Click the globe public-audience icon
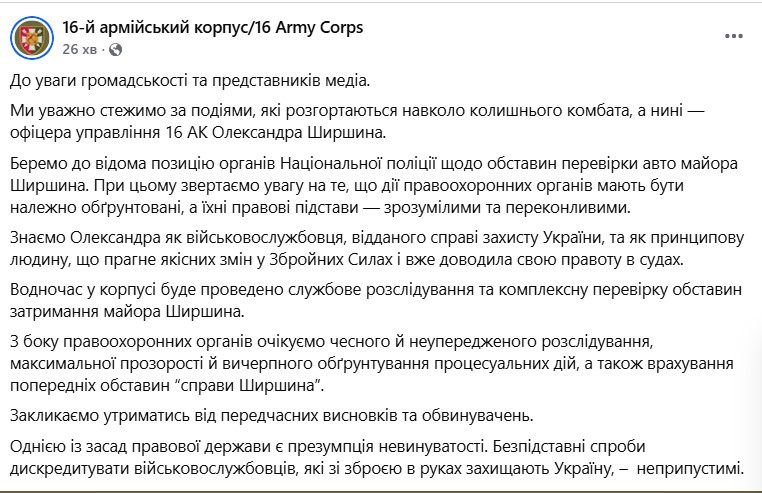This screenshot has width=762, height=493. (116, 49)
